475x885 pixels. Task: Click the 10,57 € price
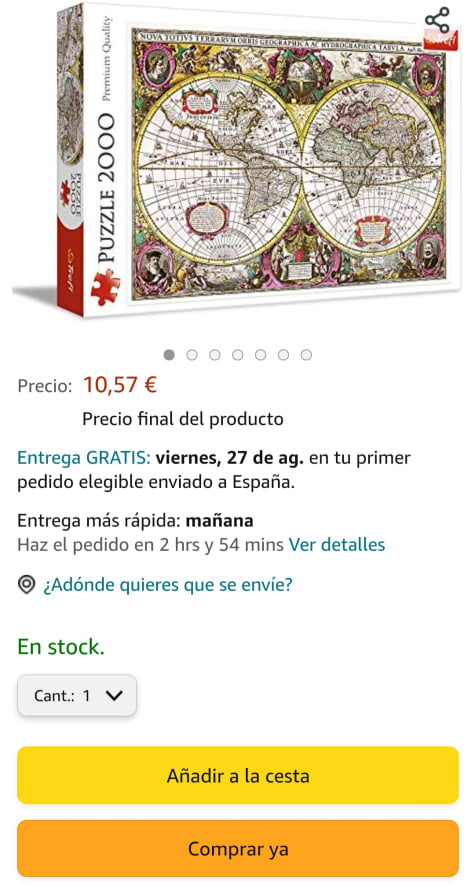click(120, 385)
